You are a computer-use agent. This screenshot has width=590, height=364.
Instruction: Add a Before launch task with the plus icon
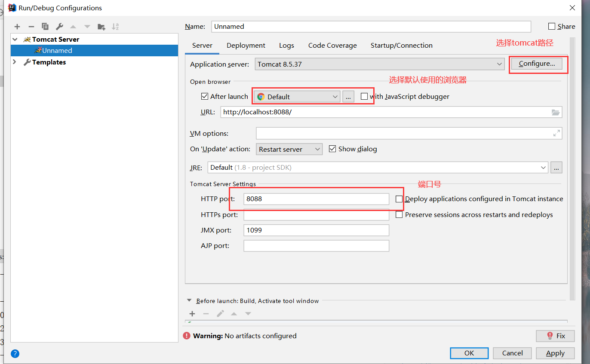[x=192, y=314]
